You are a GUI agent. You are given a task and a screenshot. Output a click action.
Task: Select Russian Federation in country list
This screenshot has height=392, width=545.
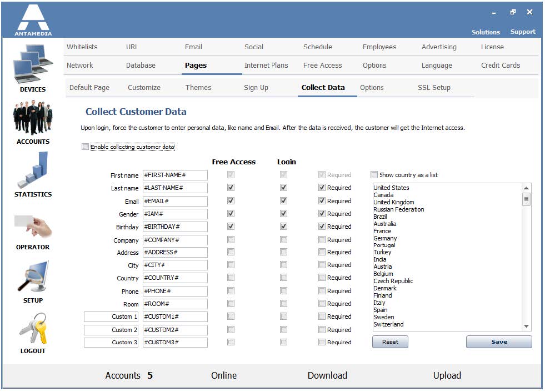399,209
